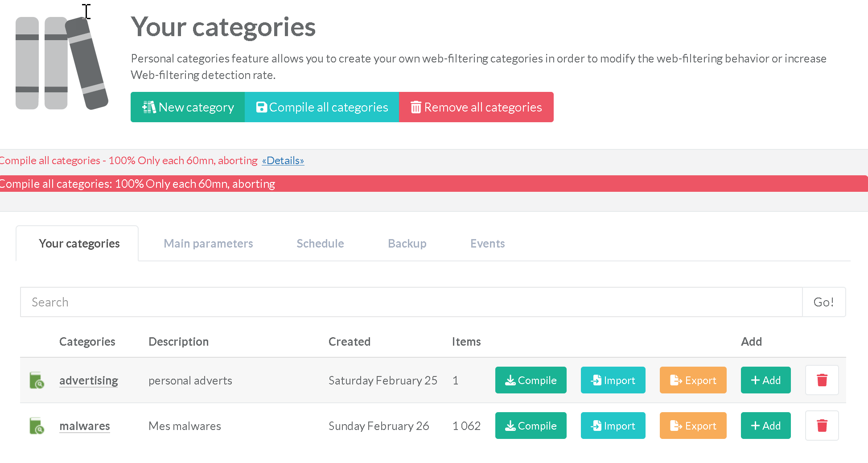The width and height of the screenshot is (868, 463).
Task: Focus the Search input field
Action: [411, 302]
